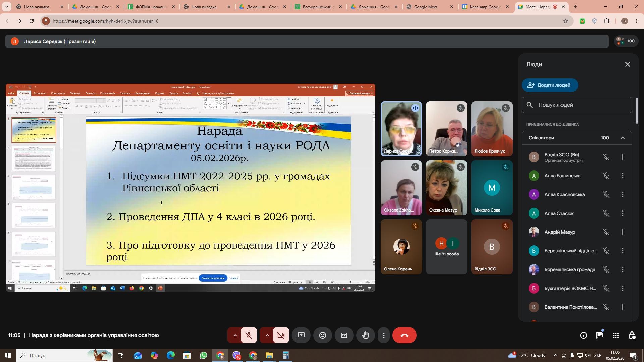Click the Додати людей button

coord(549,85)
